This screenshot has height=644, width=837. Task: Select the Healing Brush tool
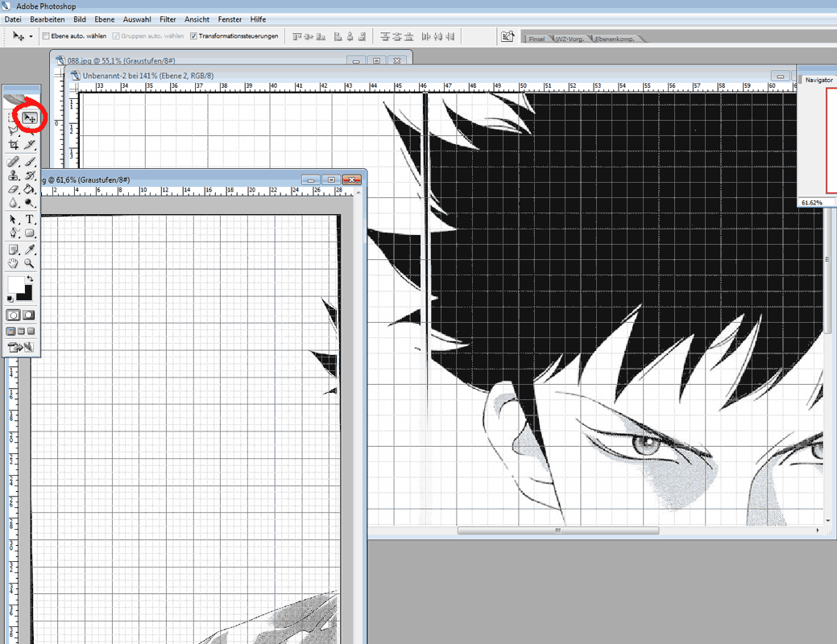tap(14, 161)
